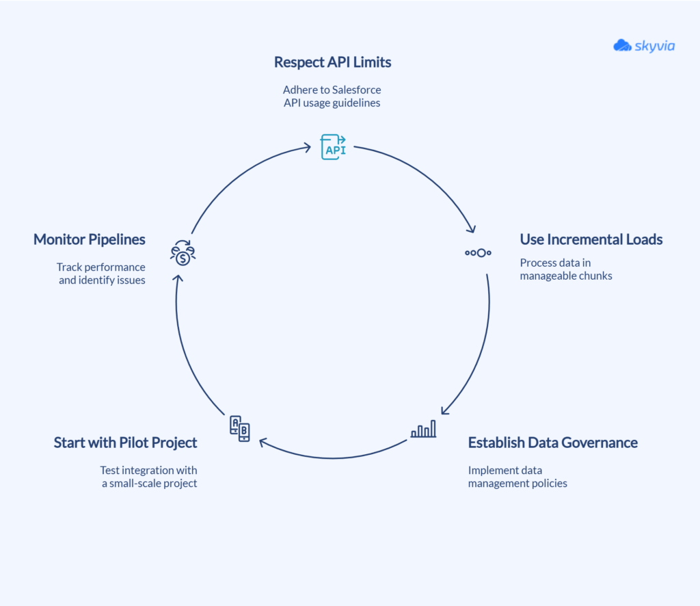This screenshot has width=700, height=606.
Task: Click 'Implement data management policies' text
Action: [517, 477]
